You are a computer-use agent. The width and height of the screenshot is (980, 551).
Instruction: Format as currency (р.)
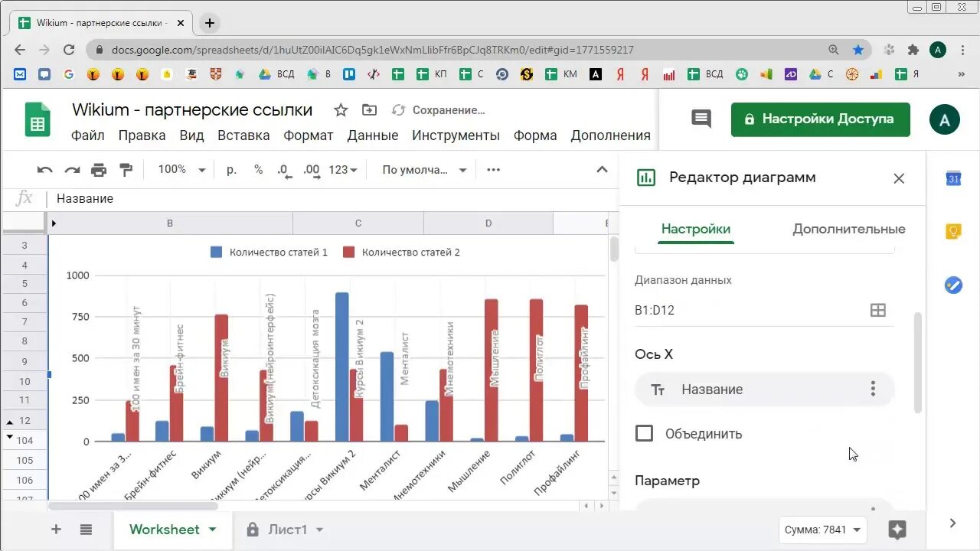click(231, 170)
